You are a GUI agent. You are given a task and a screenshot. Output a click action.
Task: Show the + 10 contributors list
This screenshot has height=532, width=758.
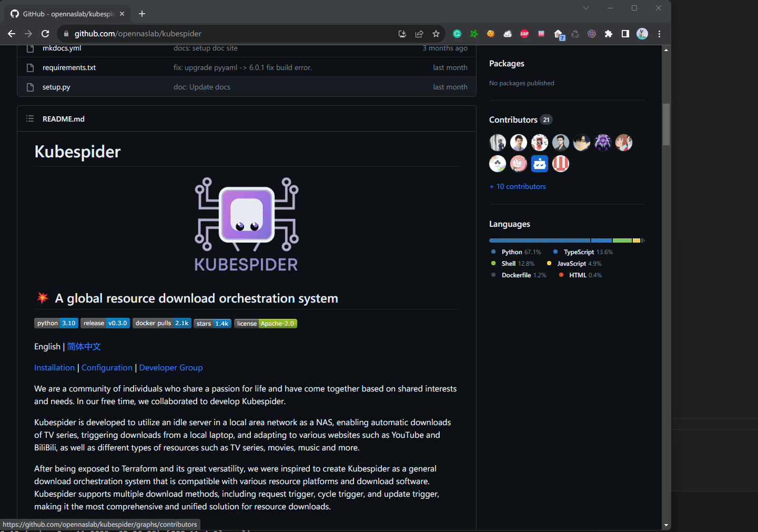pos(518,186)
